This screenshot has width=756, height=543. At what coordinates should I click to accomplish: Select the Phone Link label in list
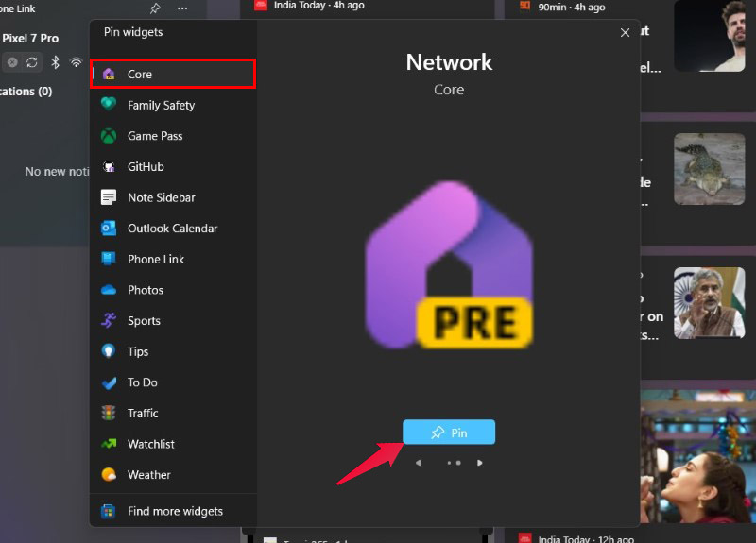pos(156,259)
